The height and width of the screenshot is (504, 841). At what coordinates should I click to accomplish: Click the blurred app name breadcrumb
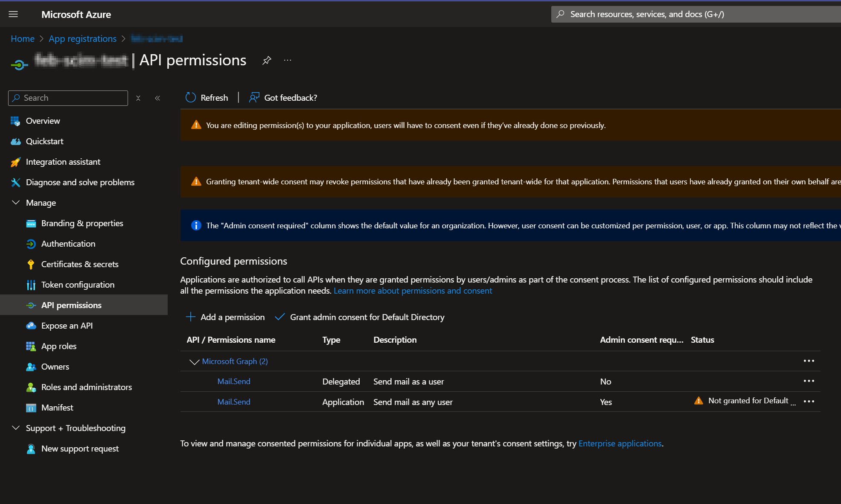tap(157, 38)
